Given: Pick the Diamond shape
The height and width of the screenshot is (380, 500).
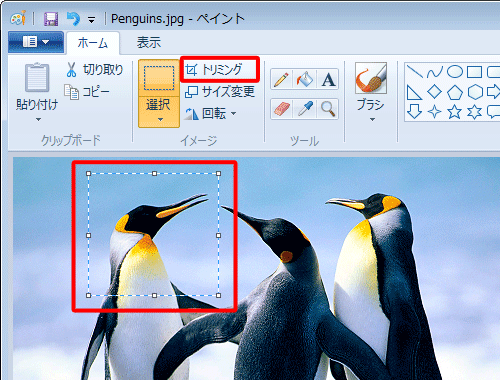Looking at the screenshot, I should point(434,92).
